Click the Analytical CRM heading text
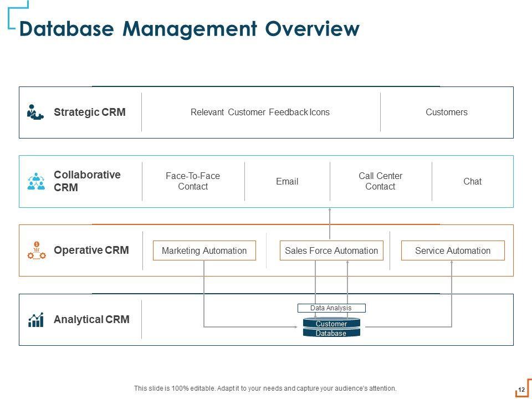This screenshot has height=399, width=532. (x=91, y=319)
